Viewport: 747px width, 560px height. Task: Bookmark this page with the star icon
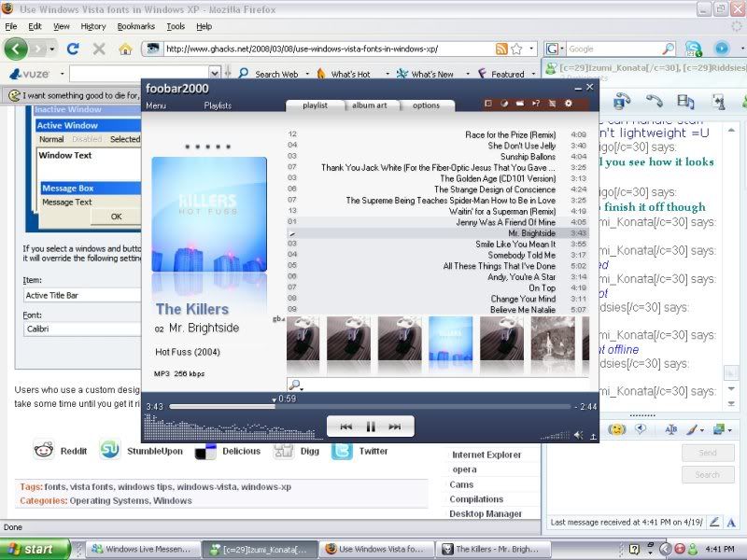tap(516, 49)
